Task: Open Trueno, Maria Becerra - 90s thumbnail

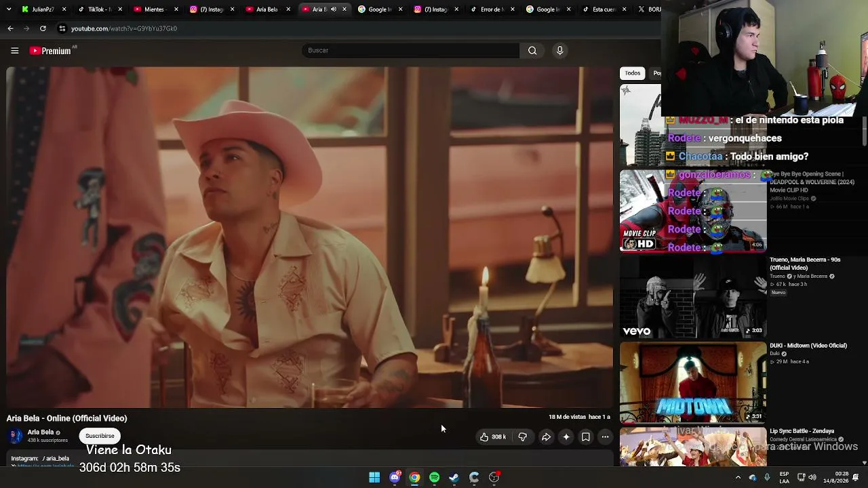Action: (x=693, y=297)
